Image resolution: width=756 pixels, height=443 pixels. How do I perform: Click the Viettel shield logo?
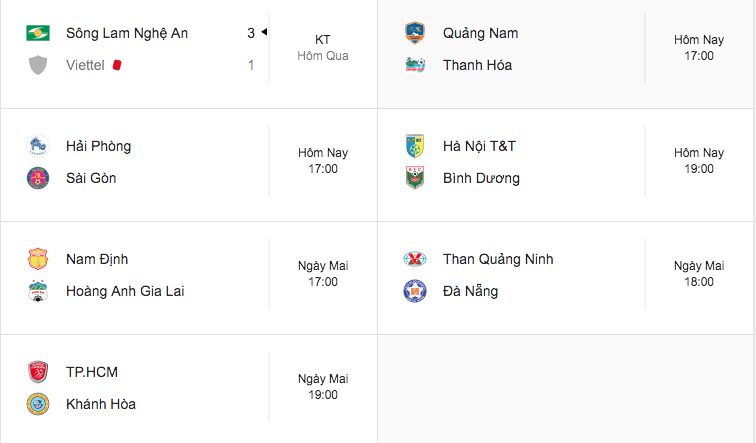(38, 65)
